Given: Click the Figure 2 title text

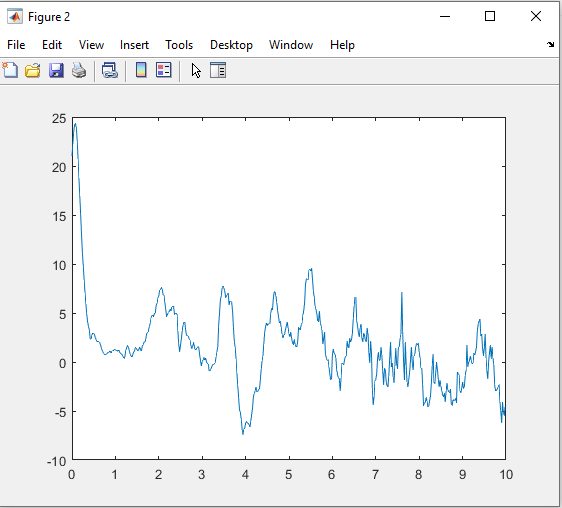Looking at the screenshot, I should (49, 17).
